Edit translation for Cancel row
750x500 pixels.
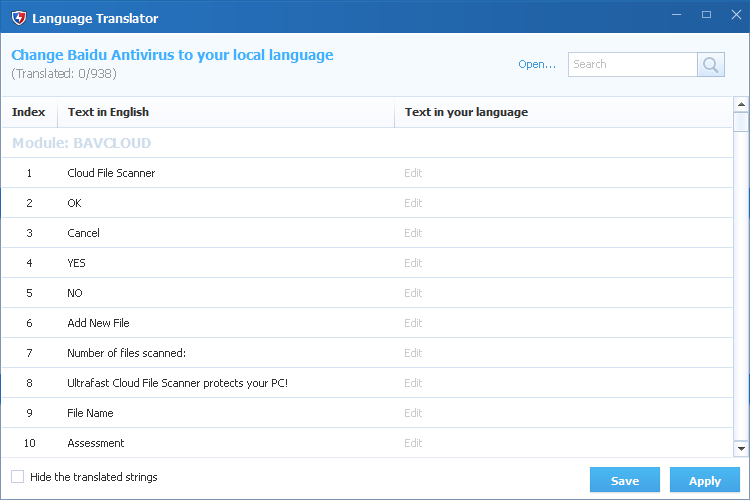(x=413, y=233)
